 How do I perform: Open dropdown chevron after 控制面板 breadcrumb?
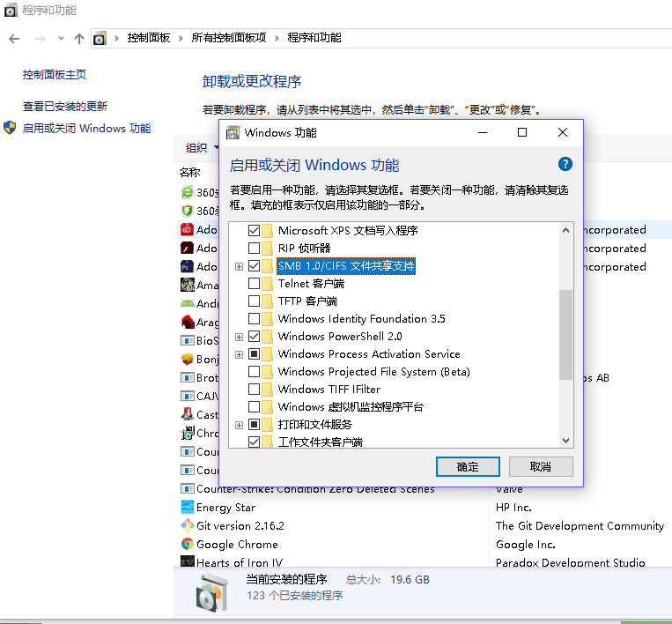[x=181, y=39]
